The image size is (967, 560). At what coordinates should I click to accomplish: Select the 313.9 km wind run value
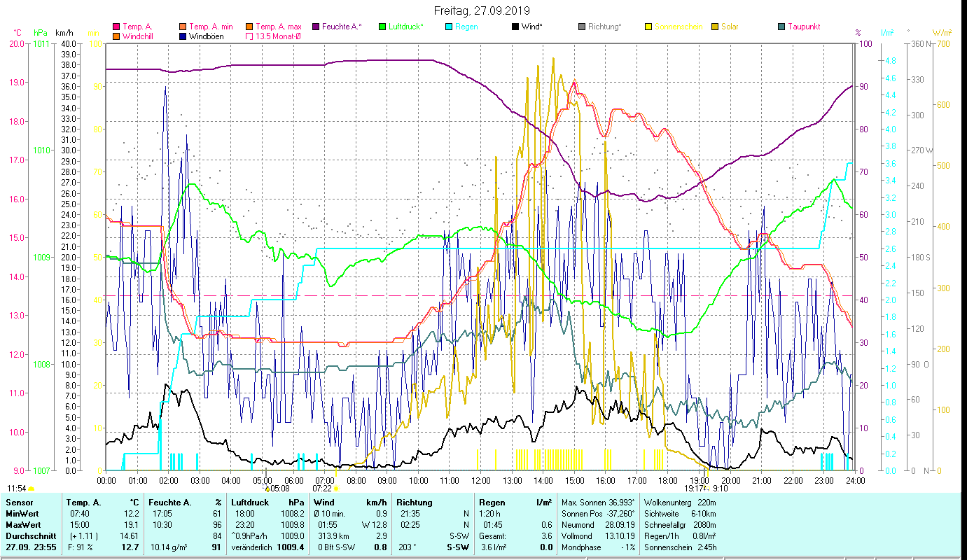tap(334, 536)
